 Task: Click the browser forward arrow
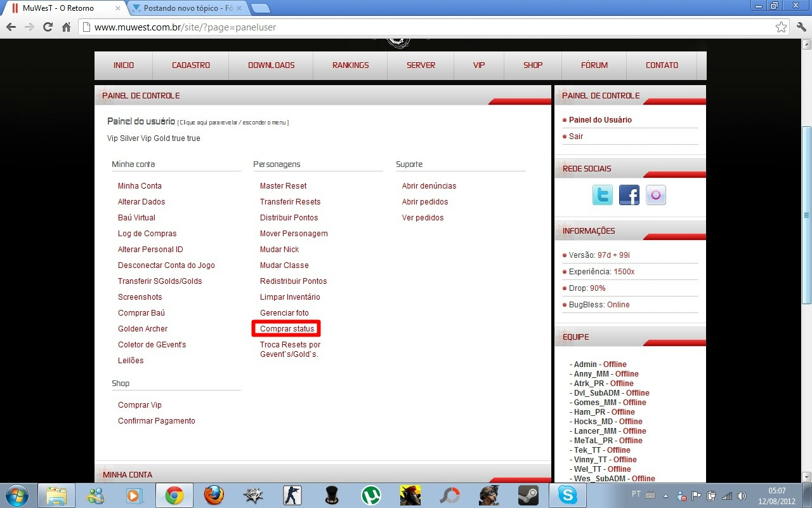tap(29, 27)
